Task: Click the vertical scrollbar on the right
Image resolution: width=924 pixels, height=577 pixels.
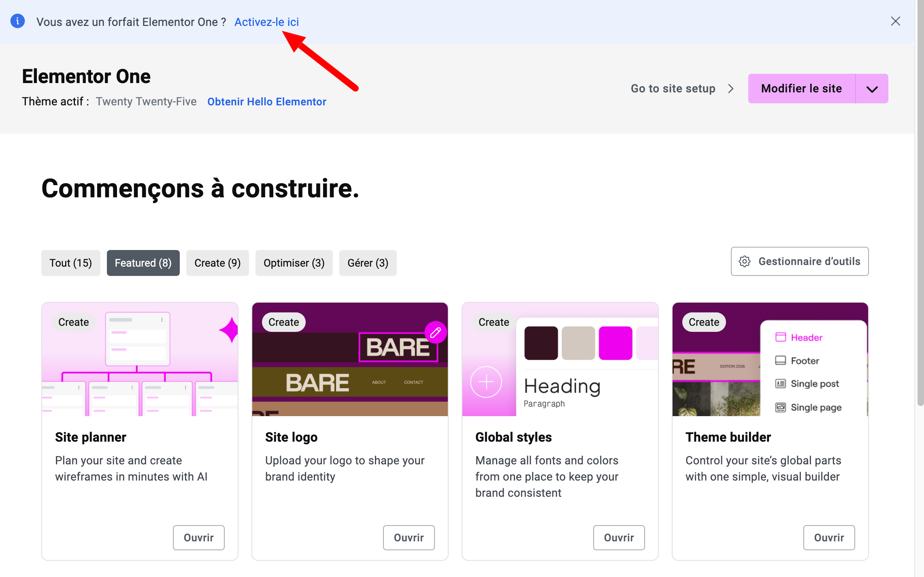Action: click(920, 203)
